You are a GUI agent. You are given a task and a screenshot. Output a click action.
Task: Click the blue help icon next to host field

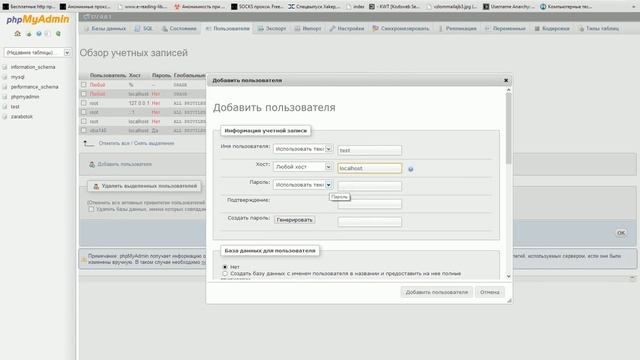point(411,169)
